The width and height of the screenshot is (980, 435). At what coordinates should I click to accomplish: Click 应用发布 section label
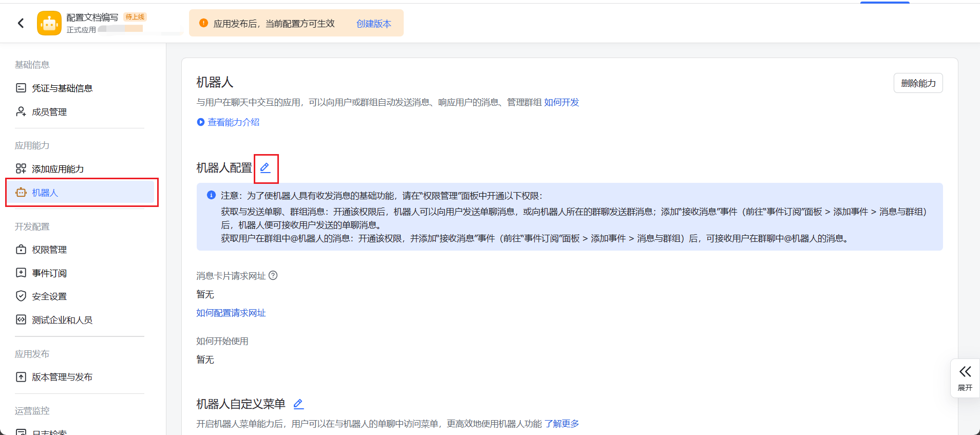pyautogui.click(x=32, y=354)
